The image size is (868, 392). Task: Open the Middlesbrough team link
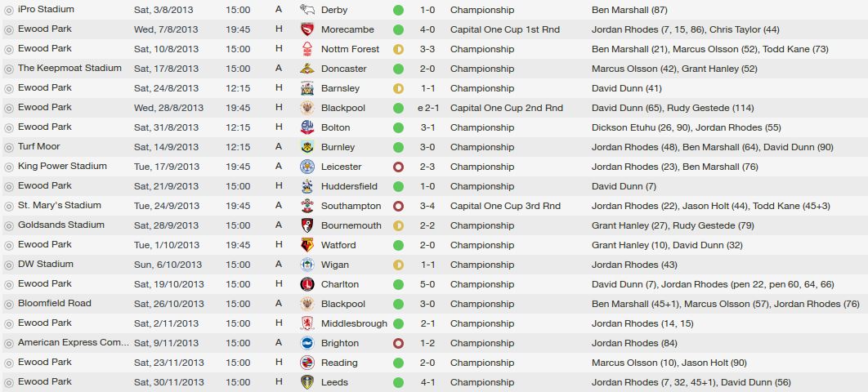pos(354,323)
